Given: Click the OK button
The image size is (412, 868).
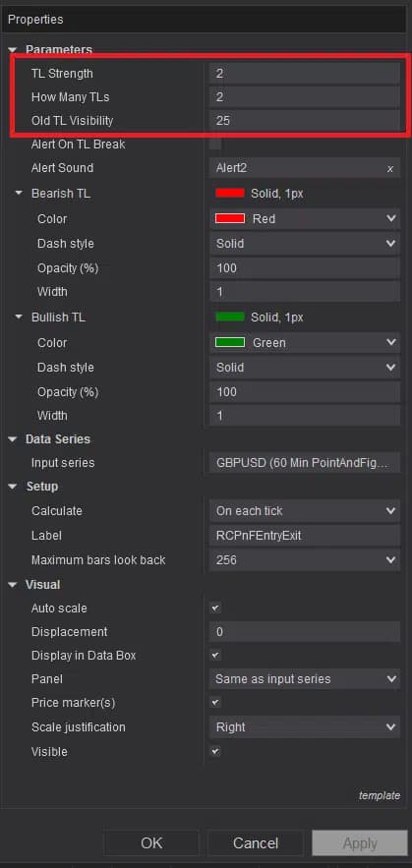Looking at the screenshot, I should tap(151, 843).
